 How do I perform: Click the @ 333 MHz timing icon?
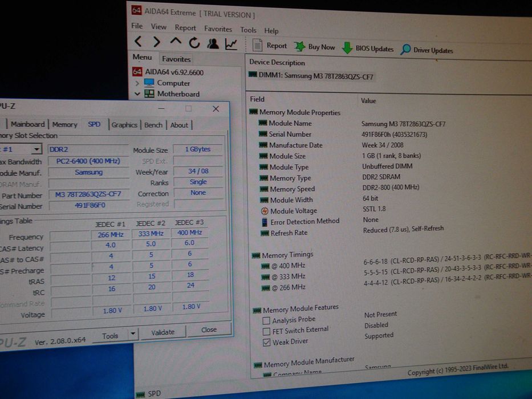pos(266,277)
